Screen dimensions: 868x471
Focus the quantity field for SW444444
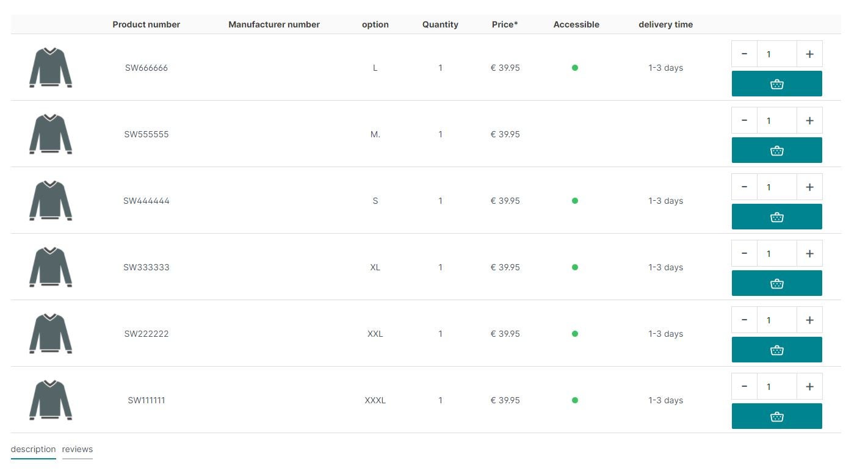click(x=777, y=187)
